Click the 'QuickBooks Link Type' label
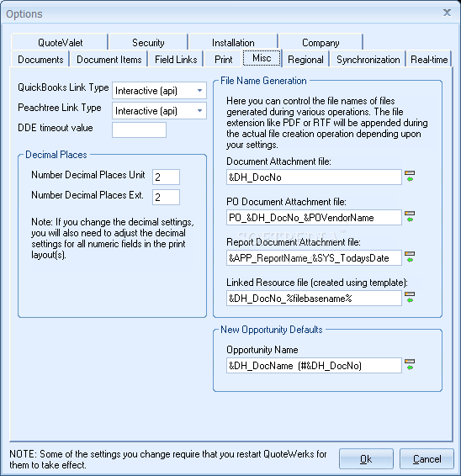461x476 pixels. coord(63,87)
